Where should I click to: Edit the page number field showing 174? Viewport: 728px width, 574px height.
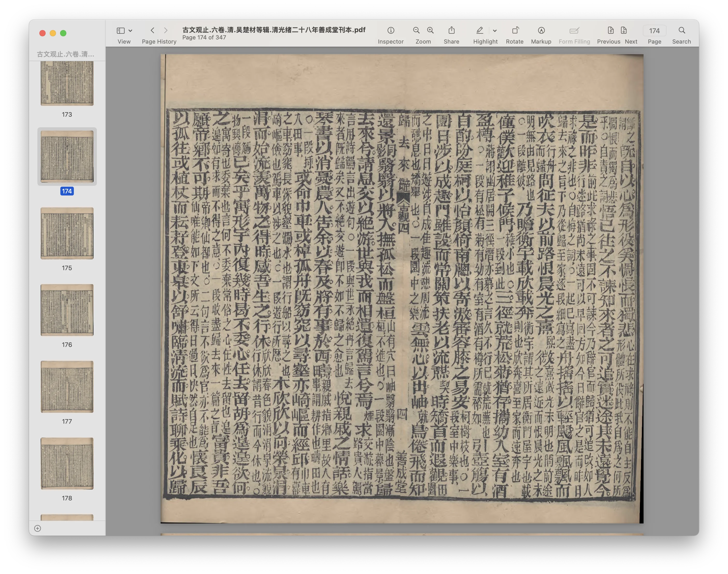(x=654, y=30)
